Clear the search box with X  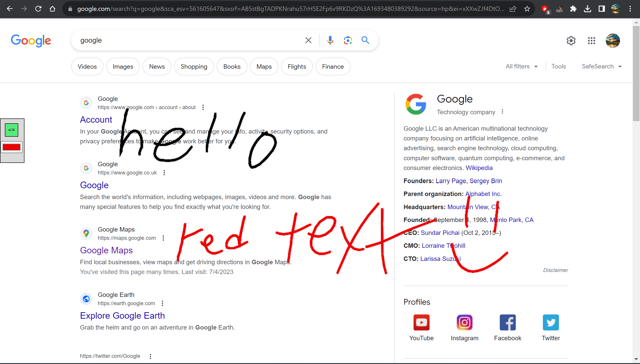[x=308, y=40]
